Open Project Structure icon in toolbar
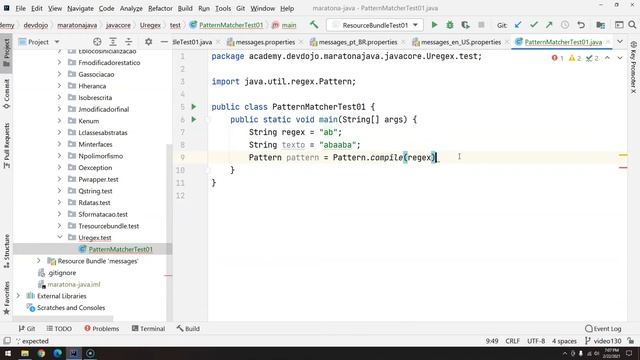640x360 pixels. click(600, 25)
